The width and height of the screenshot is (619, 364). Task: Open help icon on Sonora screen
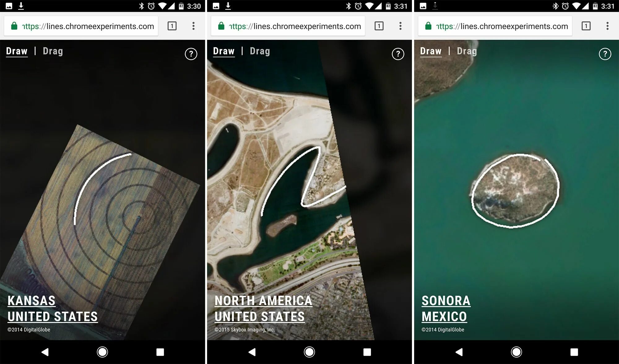pos(605,54)
